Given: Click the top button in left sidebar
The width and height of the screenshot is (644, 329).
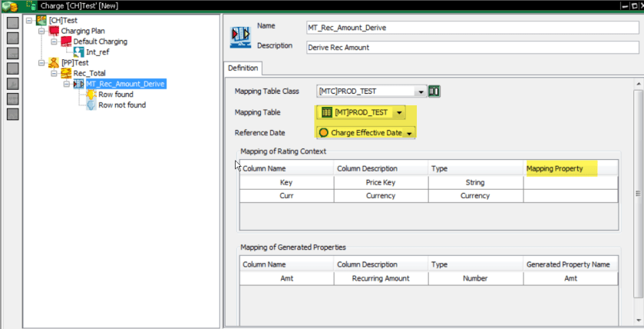Looking at the screenshot, I should click(x=13, y=22).
